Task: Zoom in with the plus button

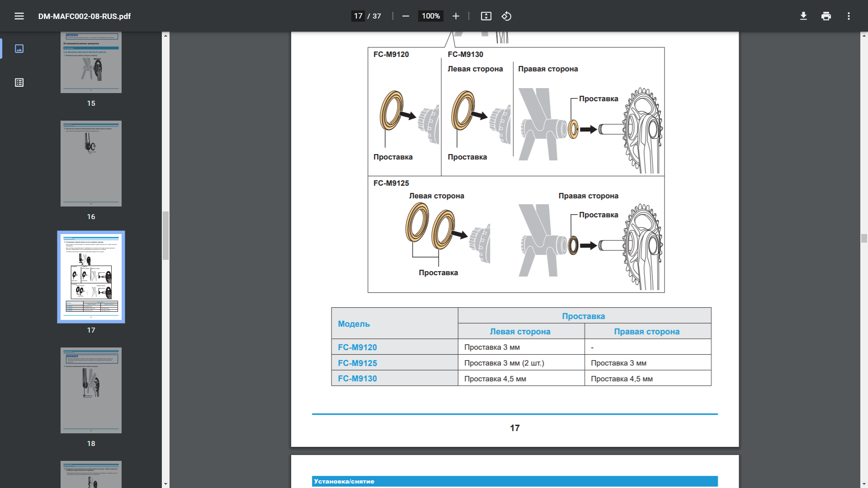Action: tap(456, 16)
